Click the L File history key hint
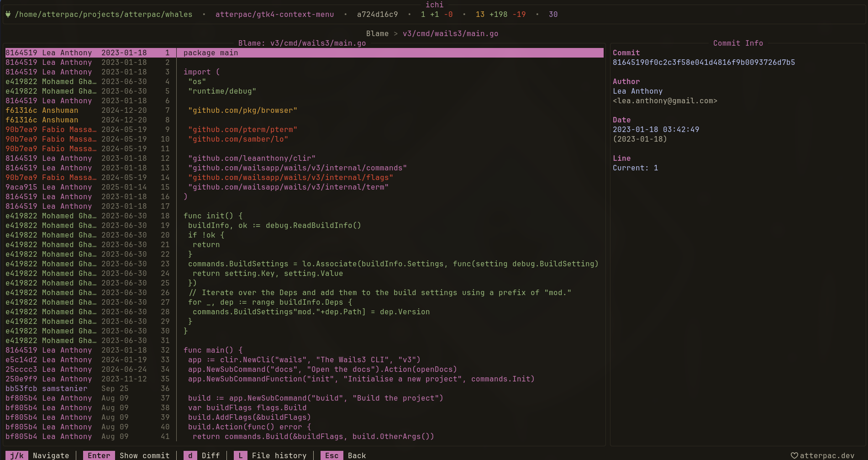The width and height of the screenshot is (868, 460). pos(270,455)
